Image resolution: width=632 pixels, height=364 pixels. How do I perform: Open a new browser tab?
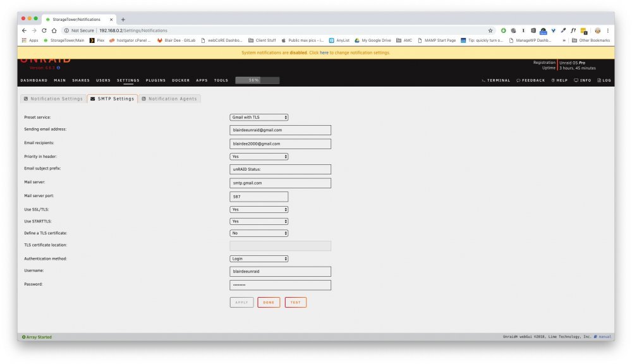click(123, 20)
